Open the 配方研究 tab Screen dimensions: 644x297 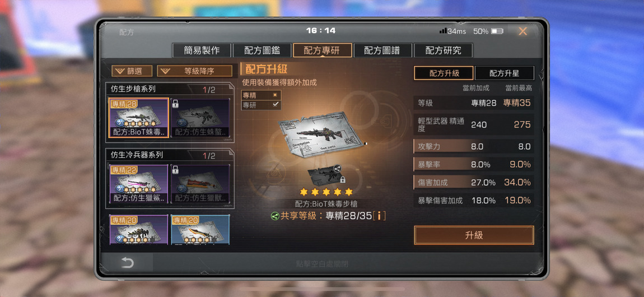click(x=443, y=50)
